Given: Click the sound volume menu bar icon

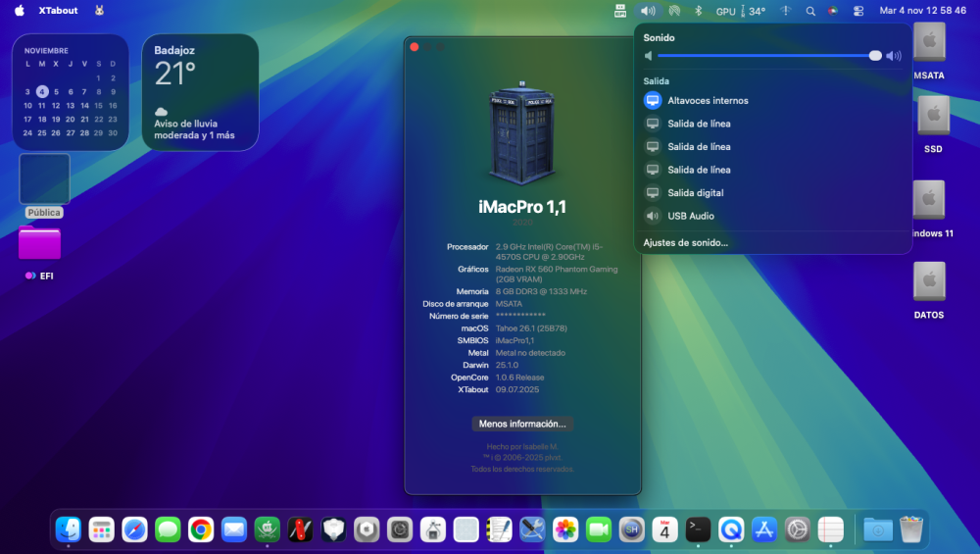Looking at the screenshot, I should (648, 11).
